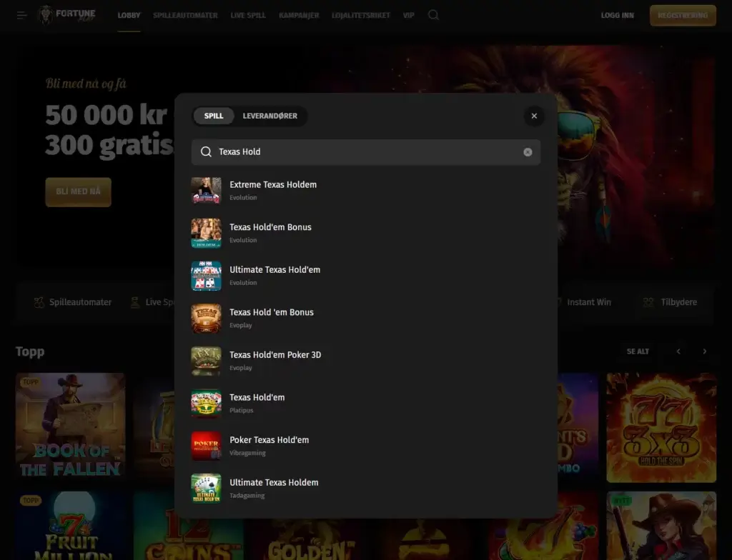Click the BLI MED NÅ button
The width and height of the screenshot is (732, 560).
(x=79, y=192)
